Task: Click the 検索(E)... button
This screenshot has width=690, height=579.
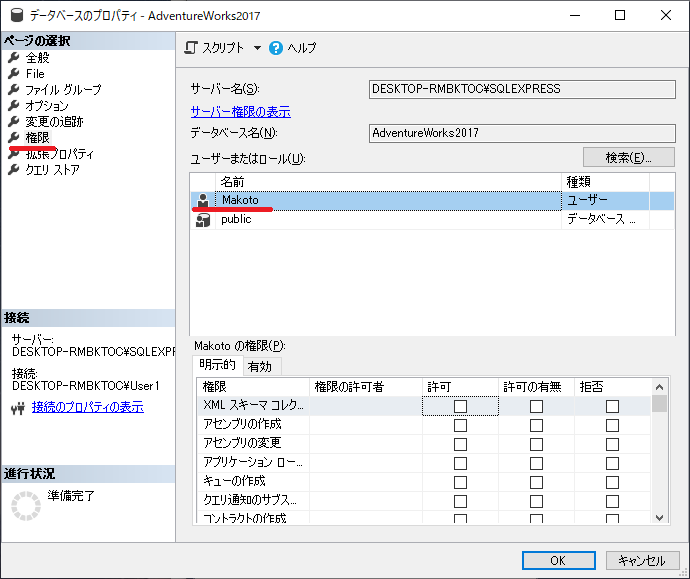Action: pos(628,157)
